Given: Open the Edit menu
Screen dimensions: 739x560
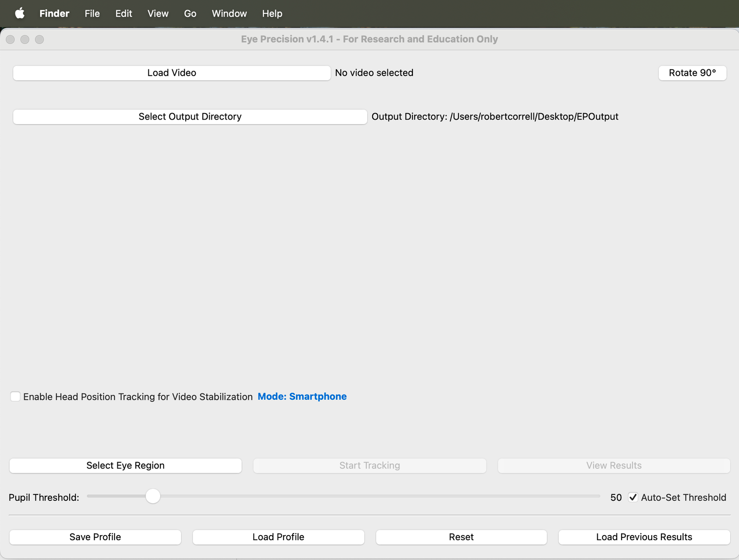Looking at the screenshot, I should tap(123, 13).
